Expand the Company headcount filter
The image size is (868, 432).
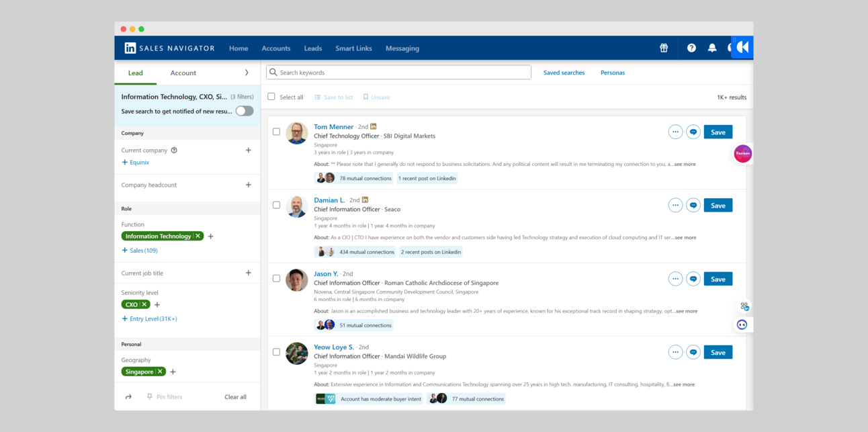[x=249, y=185]
